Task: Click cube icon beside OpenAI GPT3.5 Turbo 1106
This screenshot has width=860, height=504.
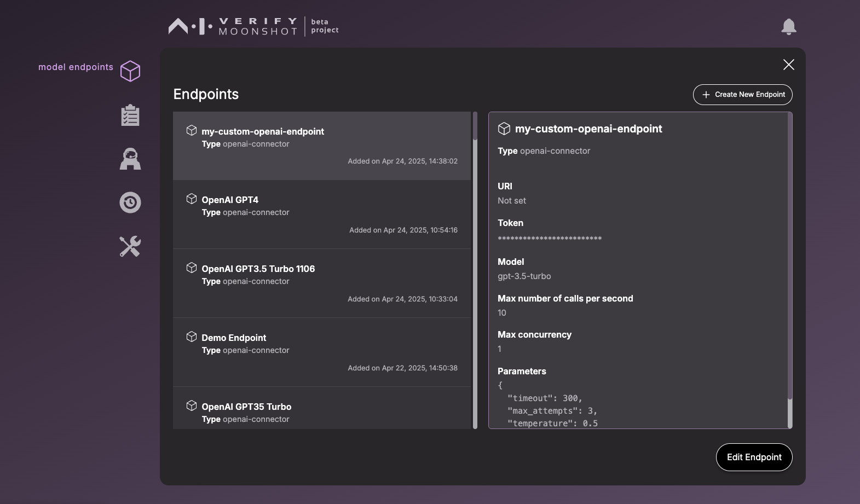Action: (x=192, y=268)
